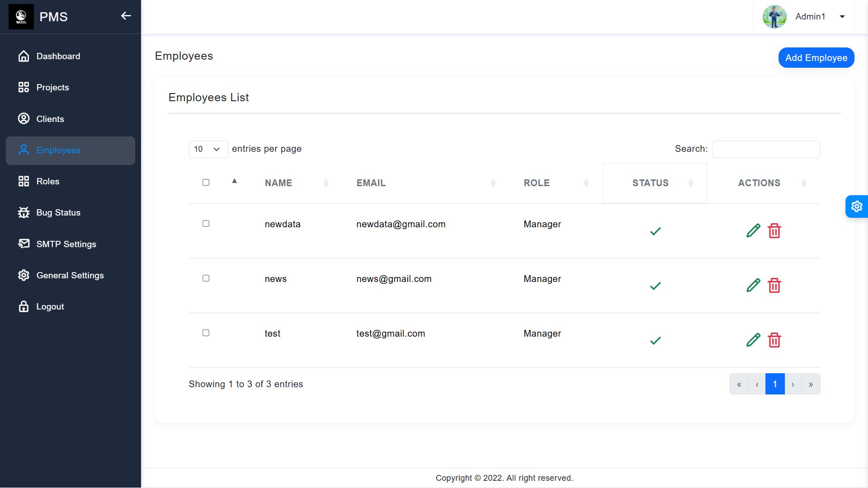
Task: Click the Add Employee button
Action: (816, 58)
